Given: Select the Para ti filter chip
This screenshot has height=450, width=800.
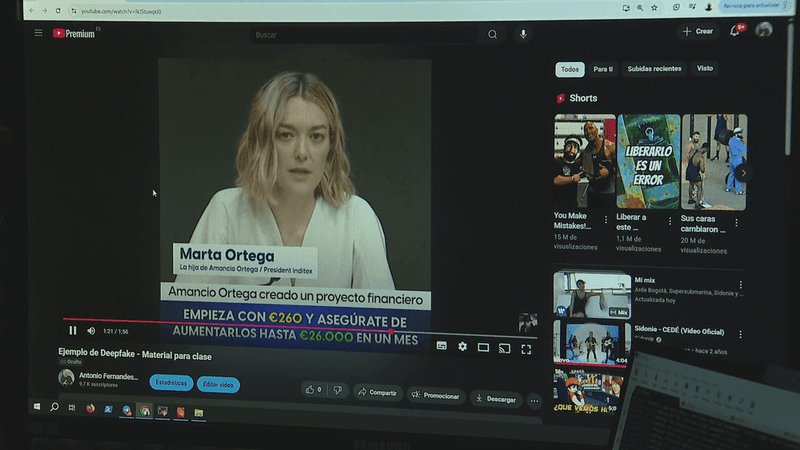Looking at the screenshot, I should [x=603, y=69].
